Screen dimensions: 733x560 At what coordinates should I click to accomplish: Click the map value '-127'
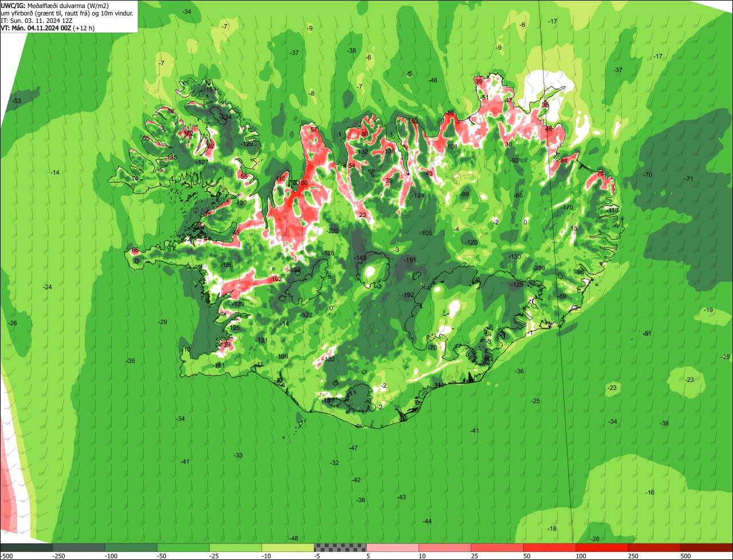click(x=202, y=162)
